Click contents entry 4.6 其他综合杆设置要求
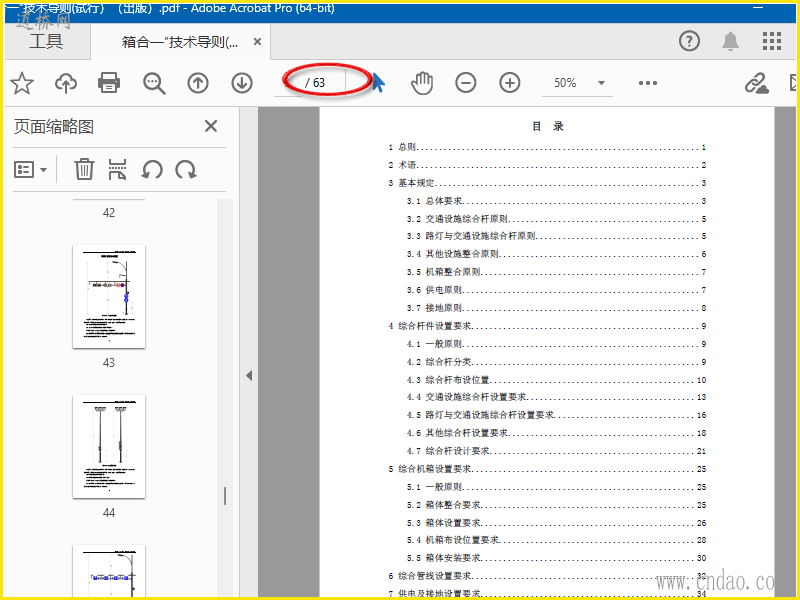 pos(556,433)
